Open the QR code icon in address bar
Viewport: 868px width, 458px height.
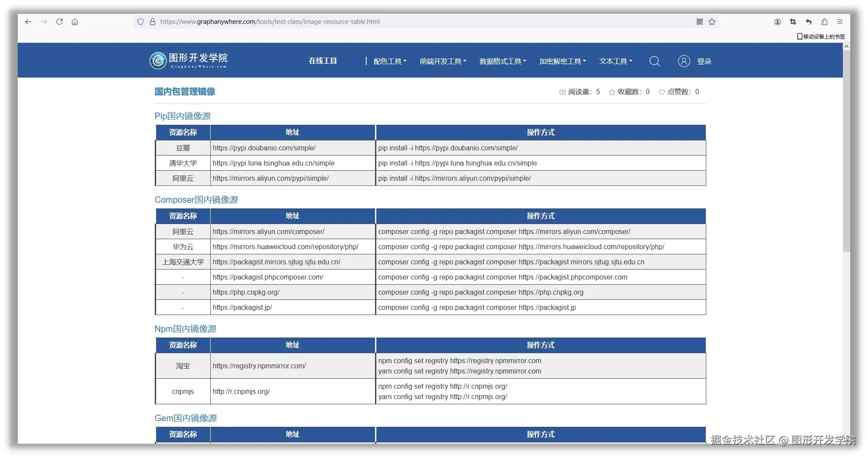point(699,22)
